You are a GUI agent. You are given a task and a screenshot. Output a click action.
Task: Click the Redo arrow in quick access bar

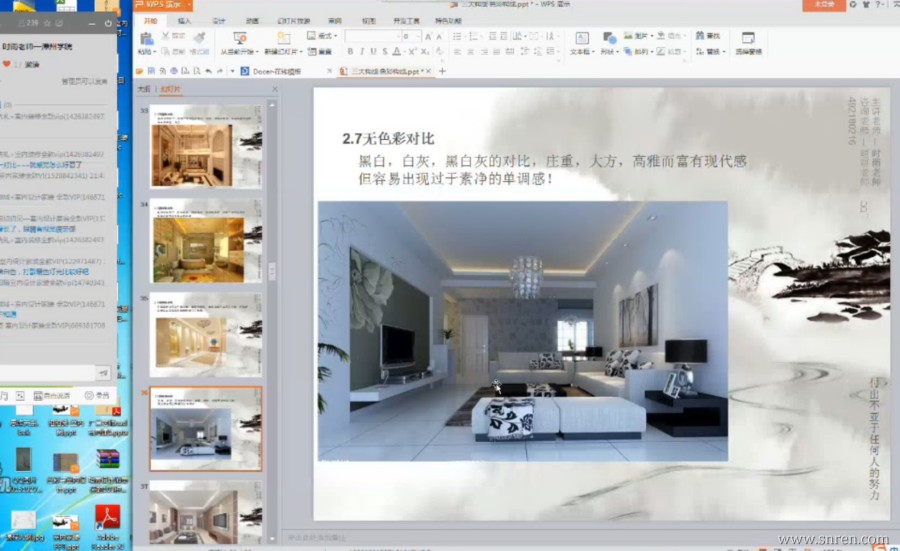pos(220,71)
